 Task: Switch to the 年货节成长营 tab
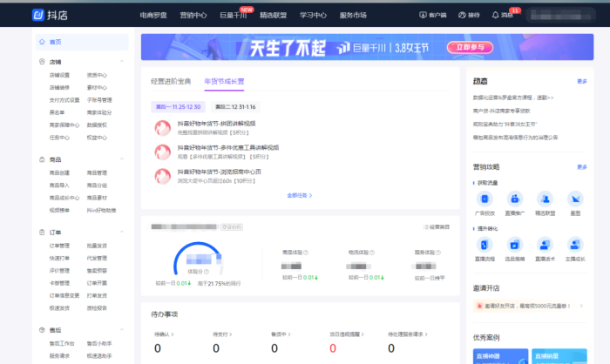[224, 81]
